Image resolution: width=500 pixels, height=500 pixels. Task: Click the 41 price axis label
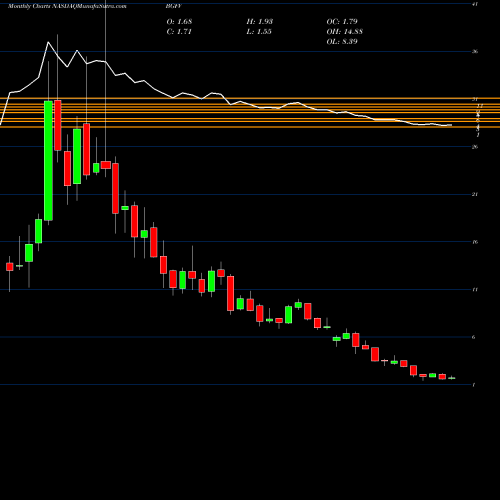click(475, 4)
